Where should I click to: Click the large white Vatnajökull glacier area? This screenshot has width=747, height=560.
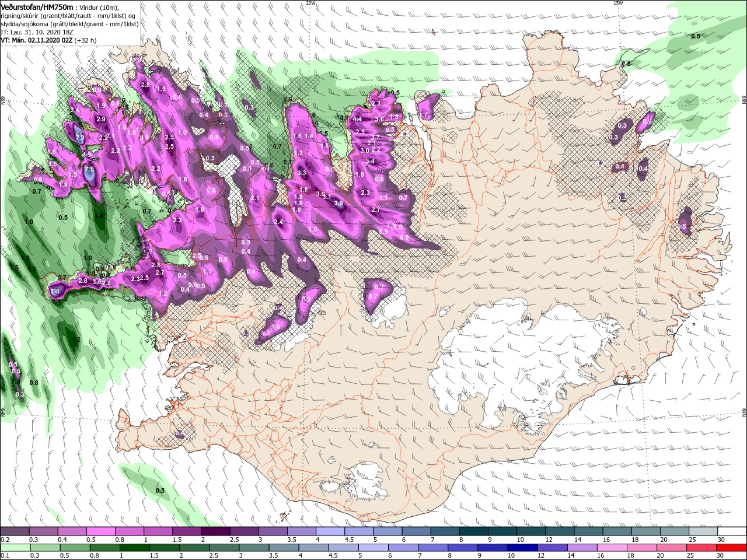[x=519, y=362]
